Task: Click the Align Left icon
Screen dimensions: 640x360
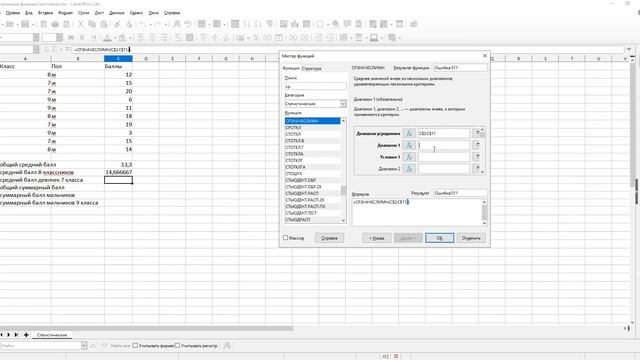Action: [141, 38]
